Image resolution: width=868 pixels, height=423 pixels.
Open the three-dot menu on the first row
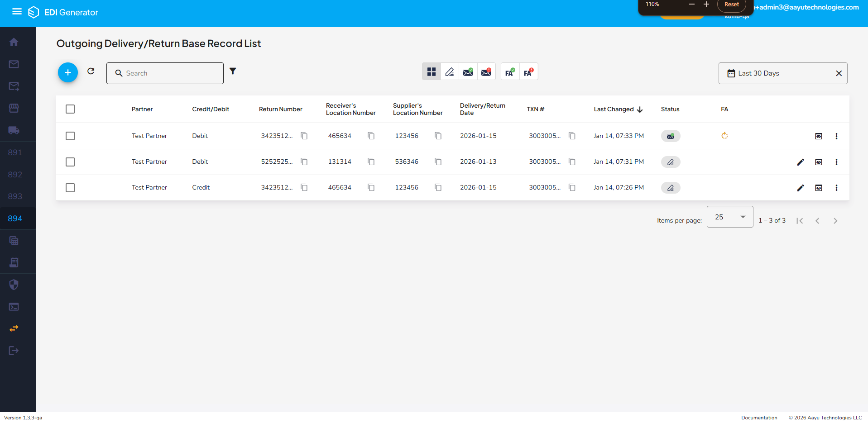[836, 136]
